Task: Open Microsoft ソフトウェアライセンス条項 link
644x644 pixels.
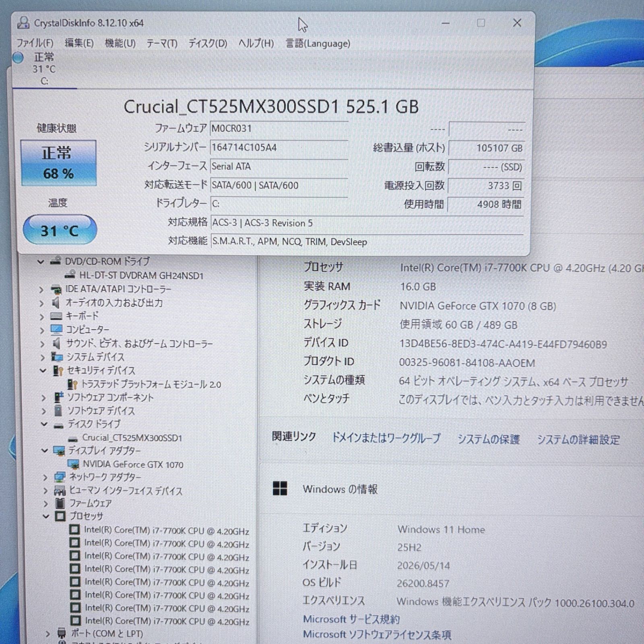Action: (x=377, y=635)
